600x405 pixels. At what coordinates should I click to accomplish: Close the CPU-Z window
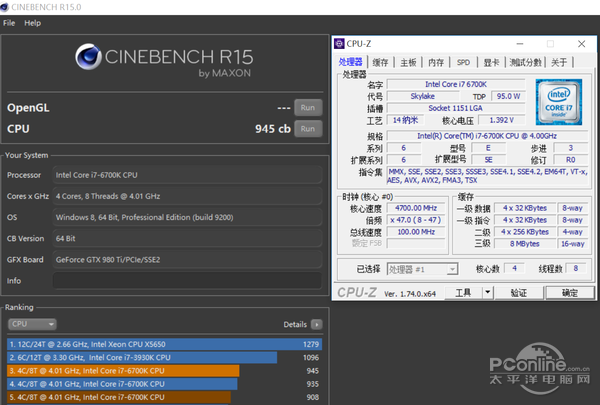pyautogui.click(x=582, y=44)
